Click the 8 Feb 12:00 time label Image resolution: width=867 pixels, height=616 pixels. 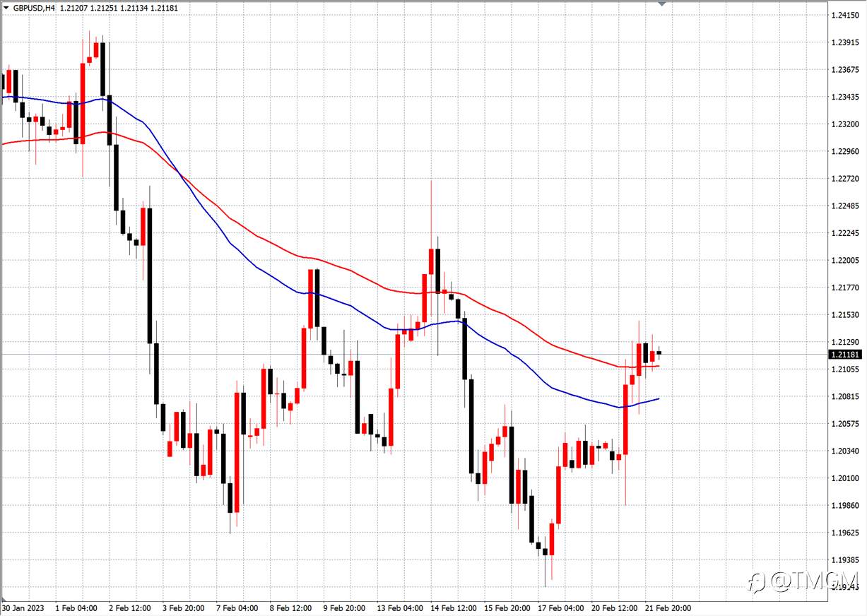coord(290,608)
